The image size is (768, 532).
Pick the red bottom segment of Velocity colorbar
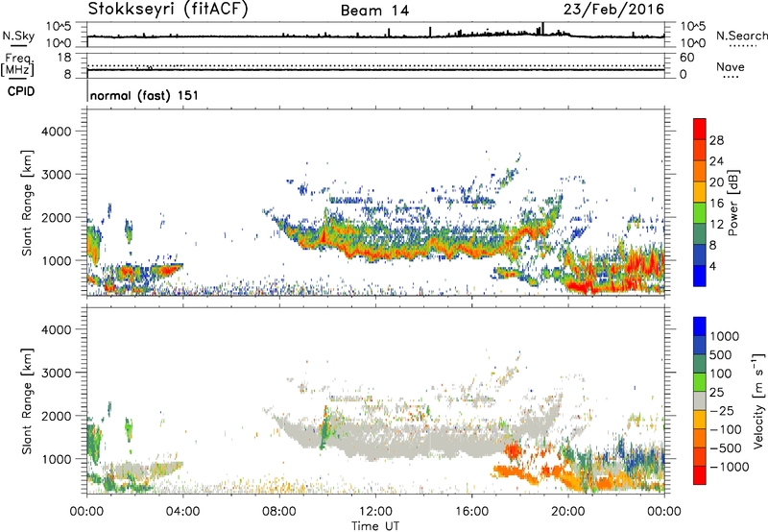(x=700, y=475)
